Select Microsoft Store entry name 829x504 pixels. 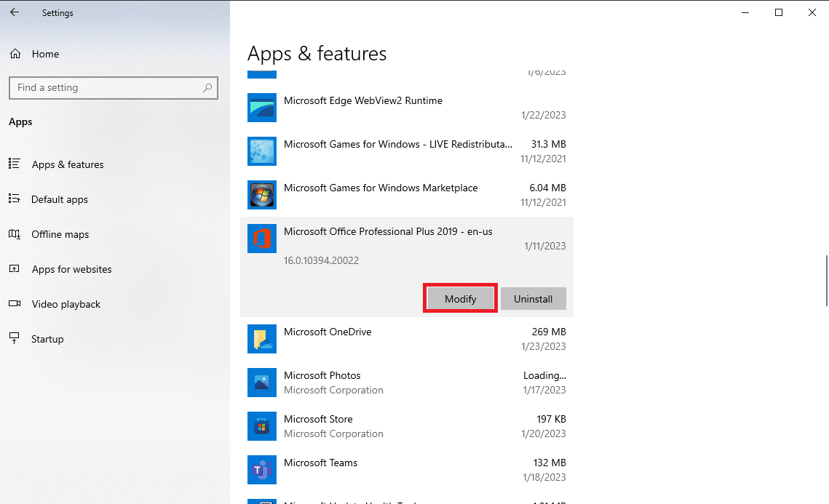click(318, 419)
